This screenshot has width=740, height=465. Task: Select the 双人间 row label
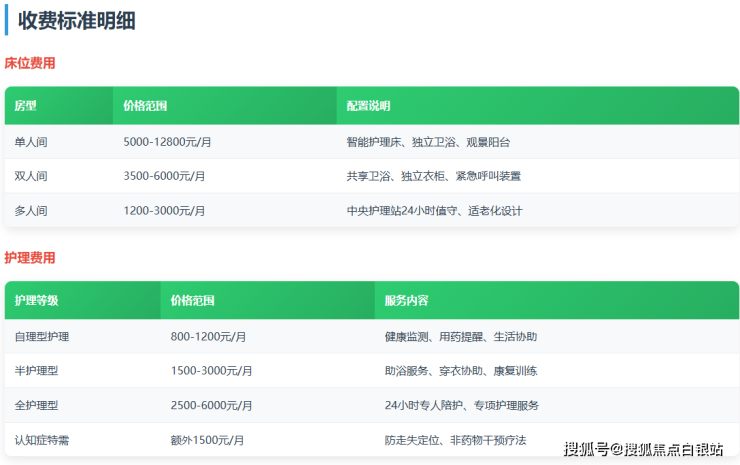[x=31, y=176]
